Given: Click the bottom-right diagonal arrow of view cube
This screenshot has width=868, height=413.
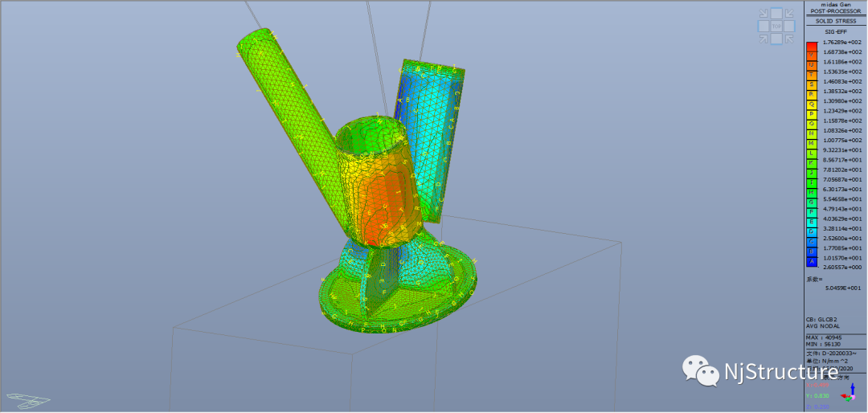Looking at the screenshot, I should [x=789, y=39].
